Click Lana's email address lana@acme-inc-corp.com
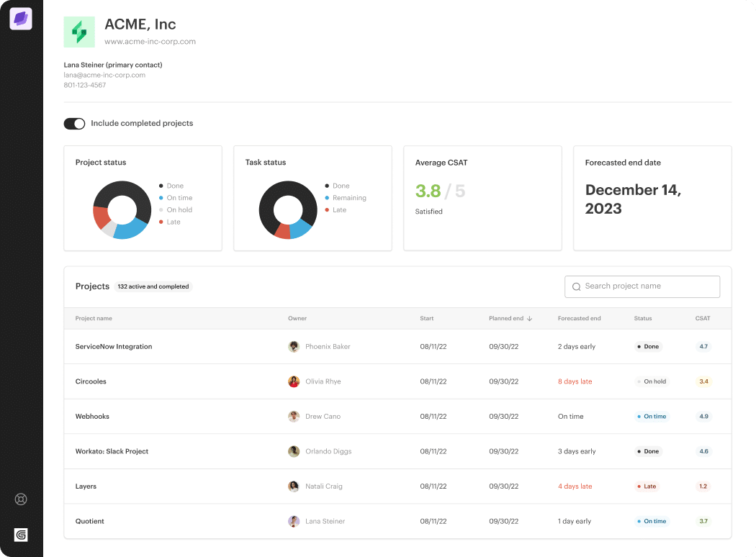 104,75
